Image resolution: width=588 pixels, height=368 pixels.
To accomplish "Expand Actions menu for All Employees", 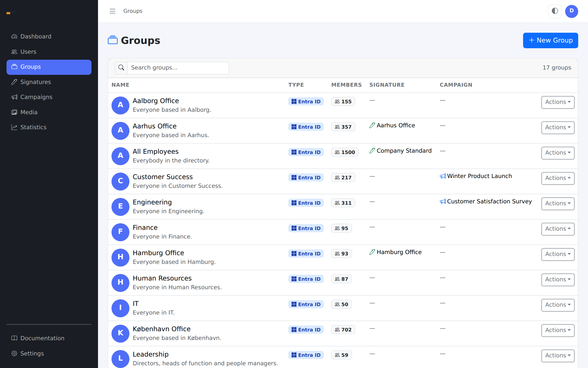I will [x=558, y=153].
